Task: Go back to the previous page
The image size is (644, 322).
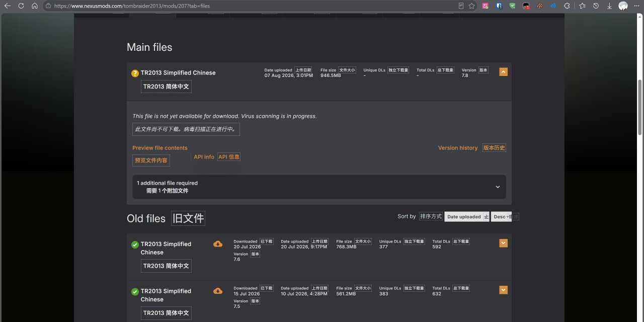Action: [x=8, y=6]
